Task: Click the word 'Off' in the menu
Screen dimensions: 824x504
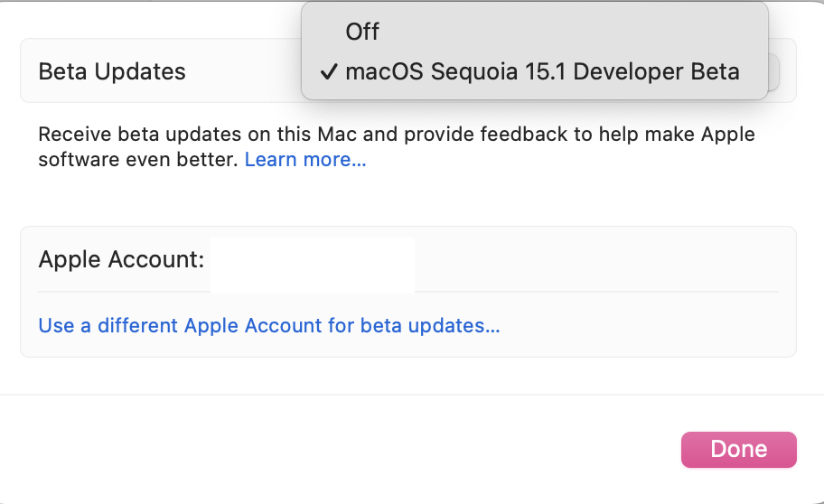Action: [x=362, y=32]
